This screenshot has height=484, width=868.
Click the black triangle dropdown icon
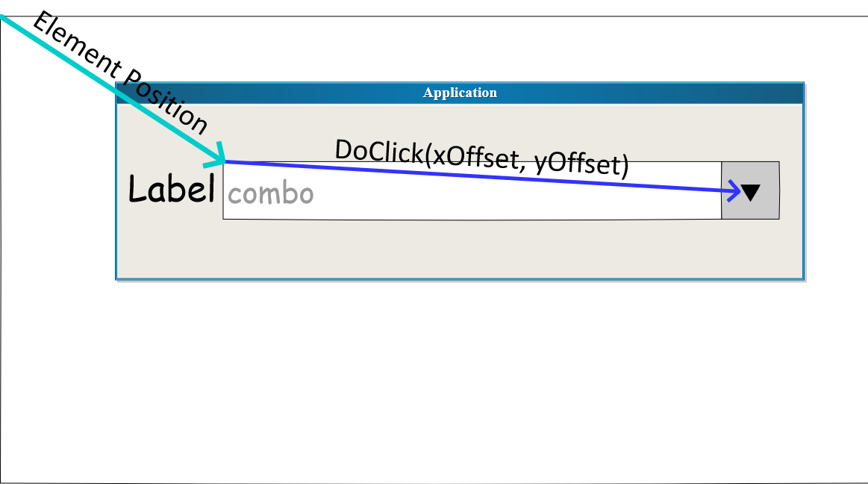coord(751,192)
